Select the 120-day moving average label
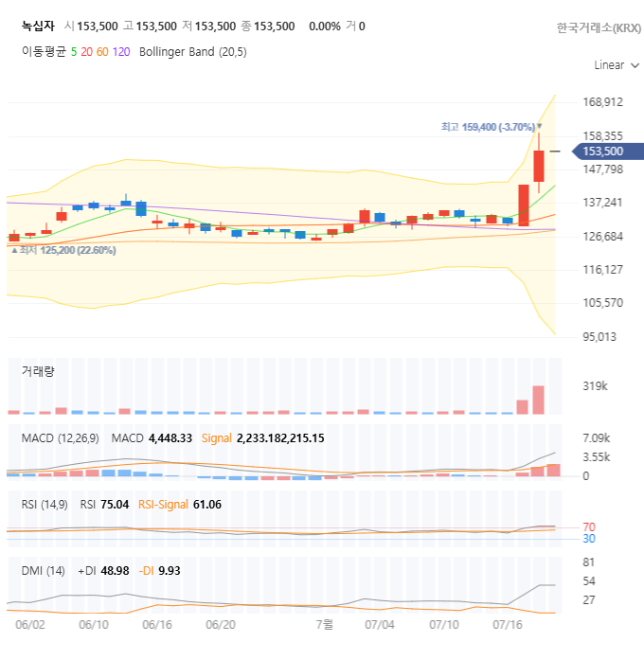Viewport: 644px width, 660px height. coord(121,52)
